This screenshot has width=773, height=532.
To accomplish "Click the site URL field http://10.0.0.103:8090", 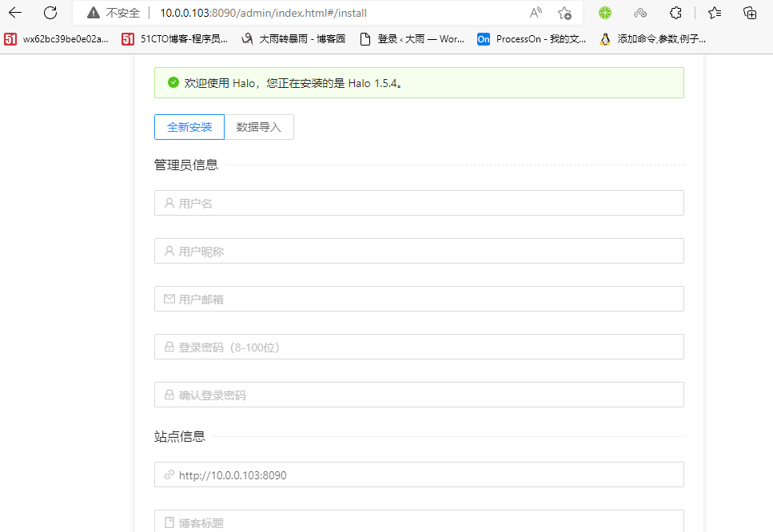I will [x=419, y=474].
